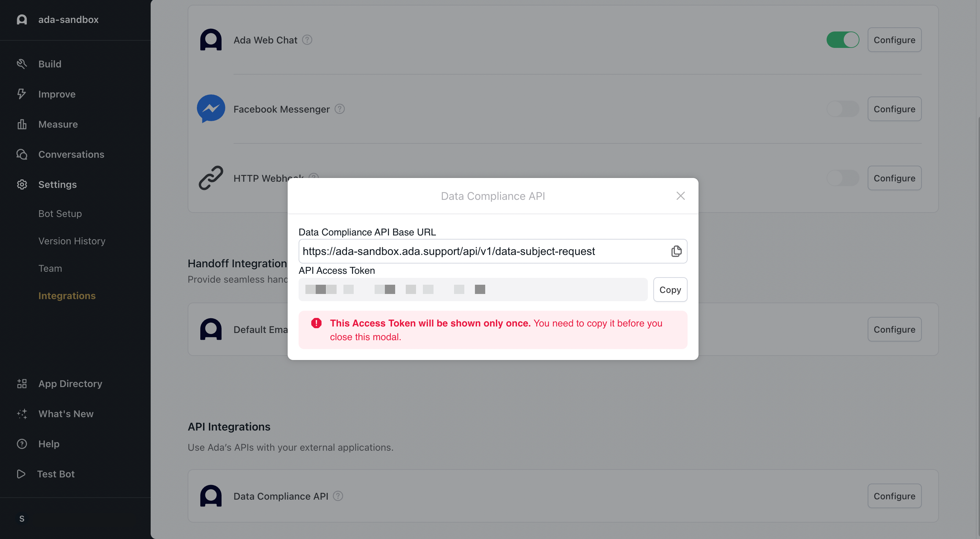Configure the Data Compliance API integration
Image resolution: width=980 pixels, height=539 pixels.
click(x=894, y=496)
